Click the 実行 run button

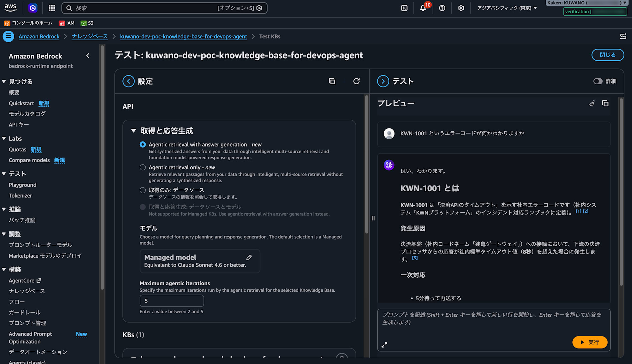590,342
